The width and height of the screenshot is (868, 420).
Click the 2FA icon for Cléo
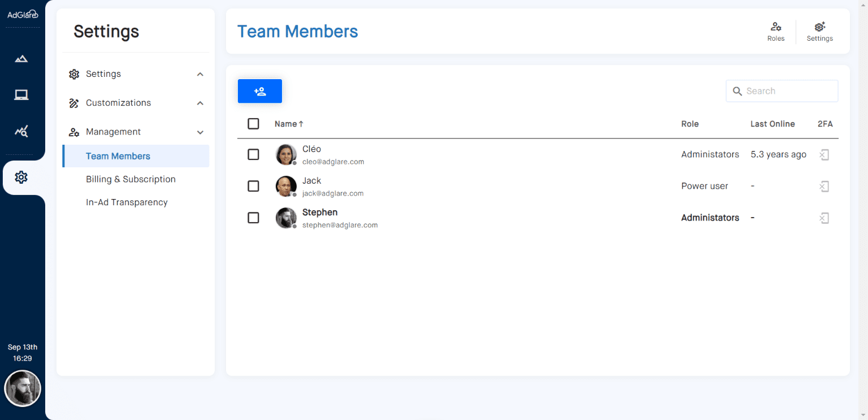(x=824, y=154)
